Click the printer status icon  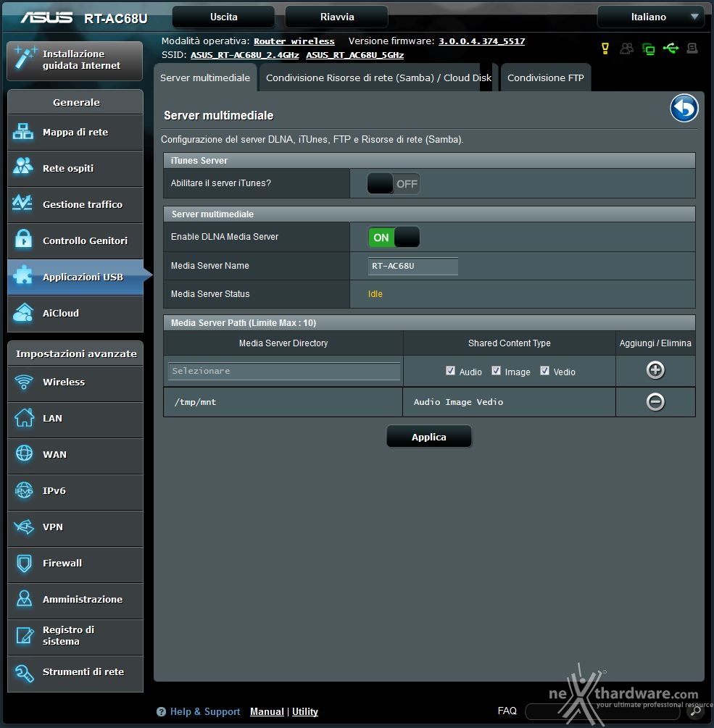click(692, 48)
